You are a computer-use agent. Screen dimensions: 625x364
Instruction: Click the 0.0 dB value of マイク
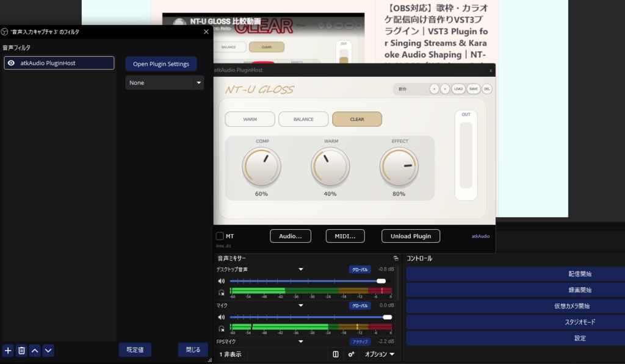tap(386, 305)
